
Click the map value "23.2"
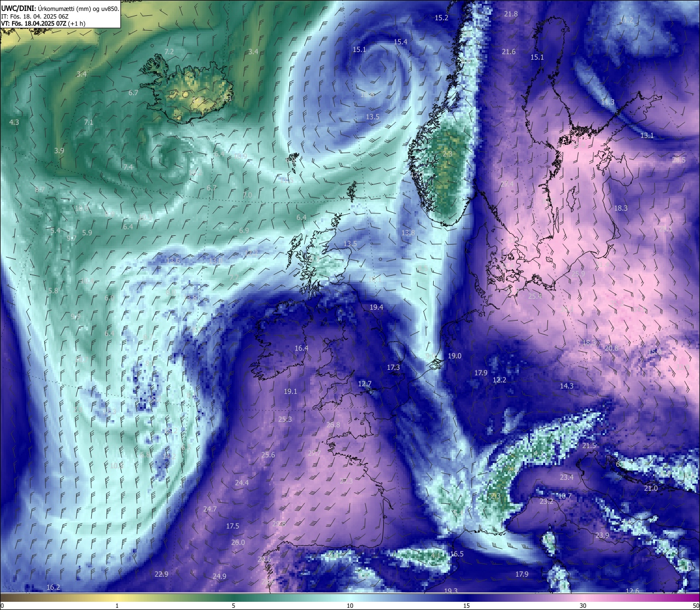pyautogui.click(x=546, y=502)
